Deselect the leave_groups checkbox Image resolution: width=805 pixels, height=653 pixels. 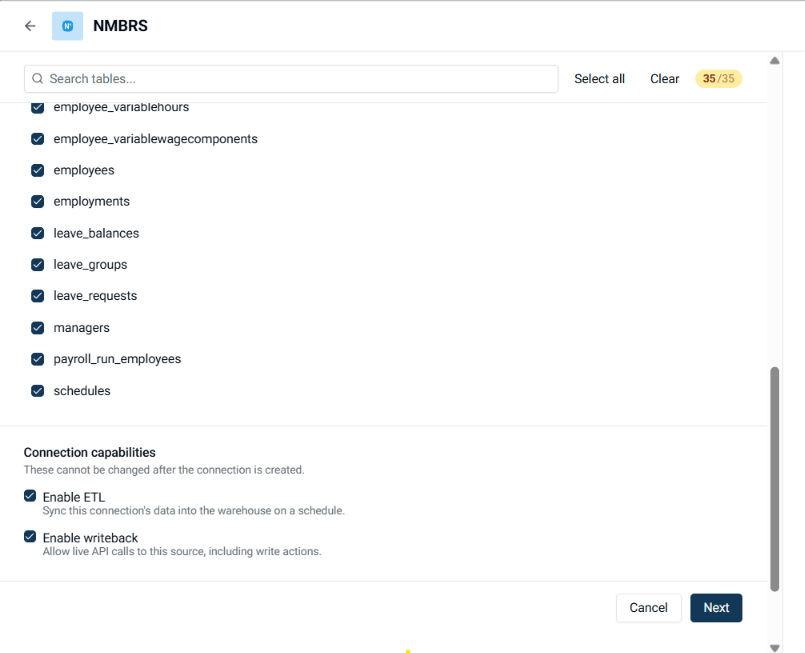click(37, 264)
